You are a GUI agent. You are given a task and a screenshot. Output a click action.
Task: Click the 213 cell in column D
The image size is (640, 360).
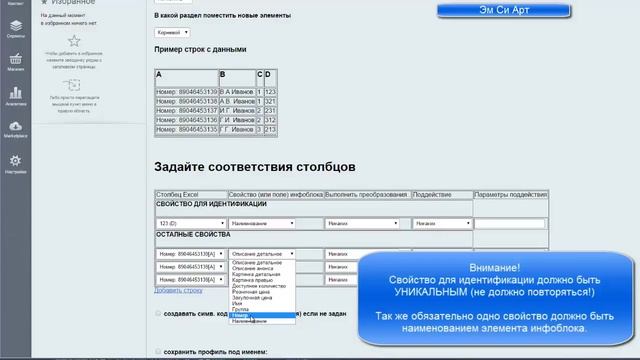point(270,129)
